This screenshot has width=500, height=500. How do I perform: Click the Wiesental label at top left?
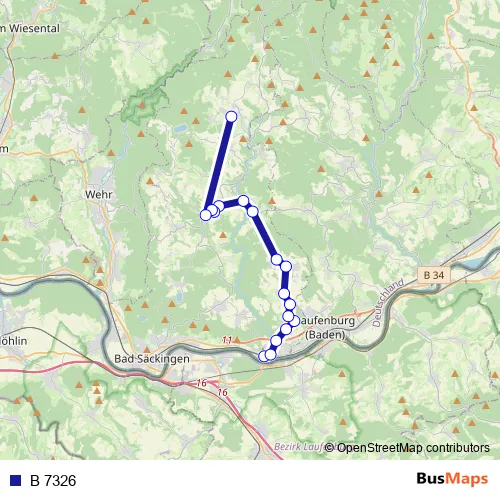point(32,29)
